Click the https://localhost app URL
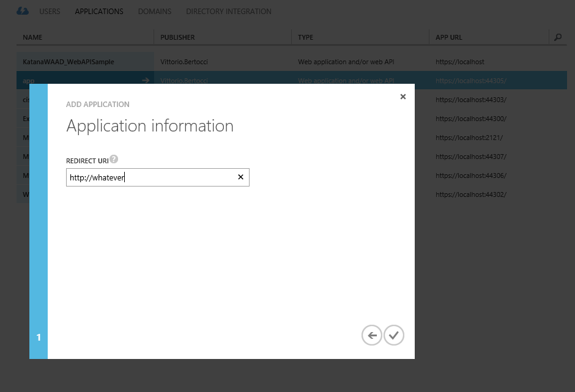Image resolution: width=575 pixels, height=392 pixels. click(x=460, y=62)
